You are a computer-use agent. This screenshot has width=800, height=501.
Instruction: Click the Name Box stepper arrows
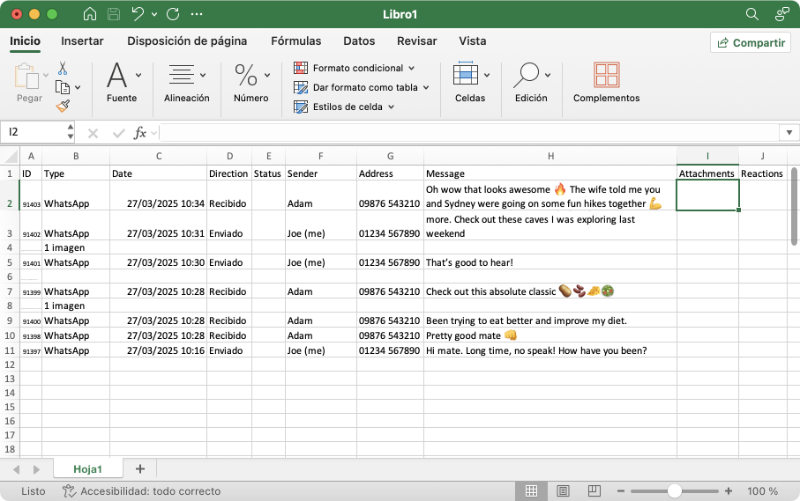(70, 132)
